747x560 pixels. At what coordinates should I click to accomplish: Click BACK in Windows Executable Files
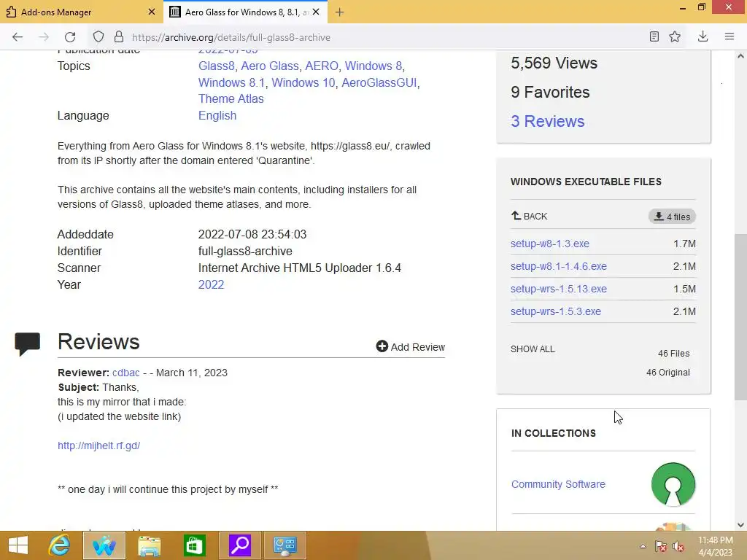click(x=529, y=216)
